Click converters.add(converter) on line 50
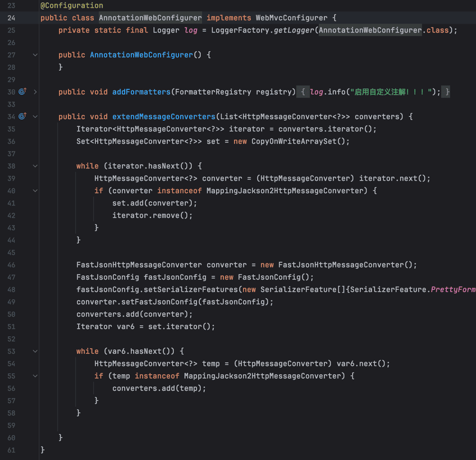 (x=132, y=314)
